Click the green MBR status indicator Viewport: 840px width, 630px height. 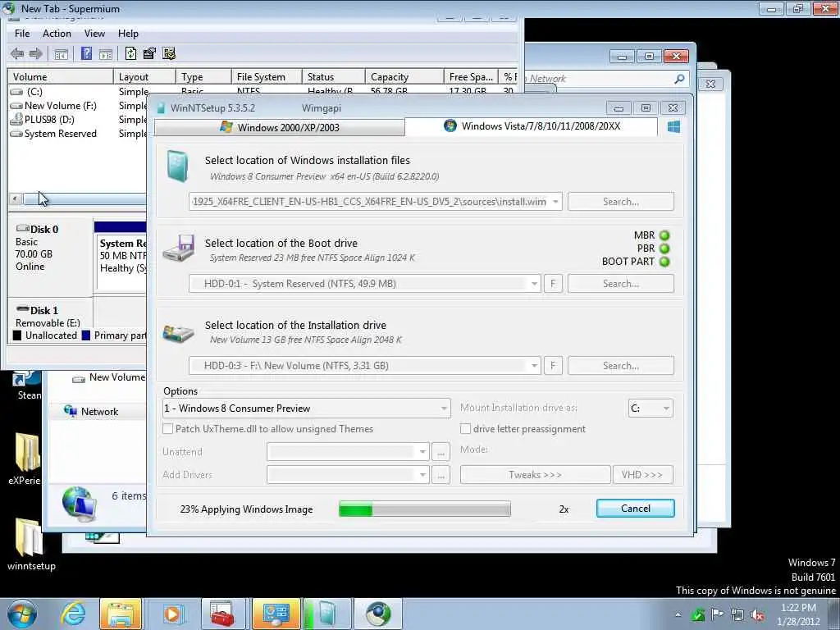(664, 235)
